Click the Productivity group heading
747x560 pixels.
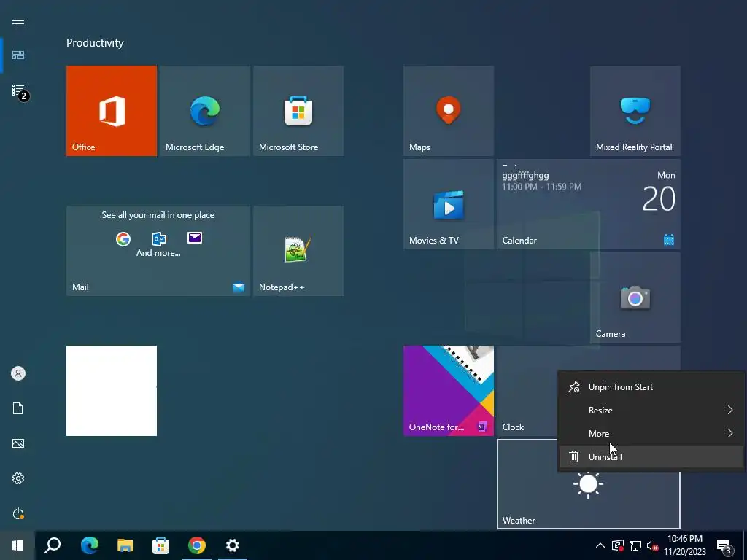pos(95,43)
